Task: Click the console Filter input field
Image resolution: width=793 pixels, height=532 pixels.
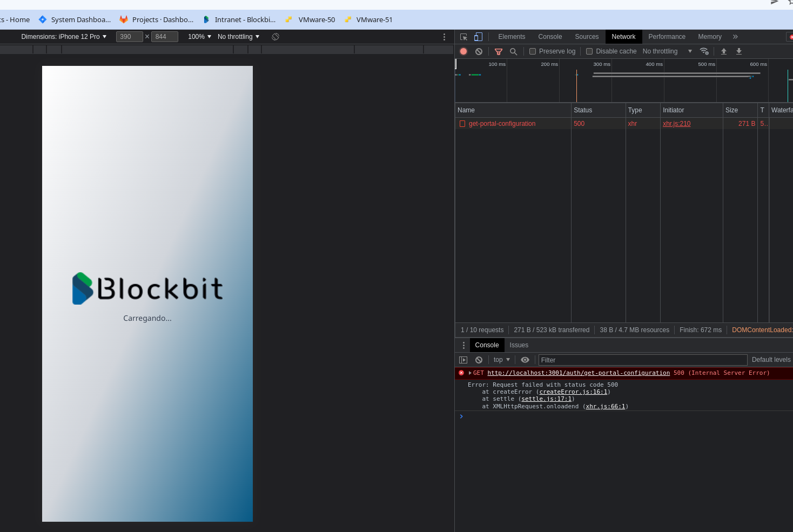Action: pyautogui.click(x=642, y=360)
